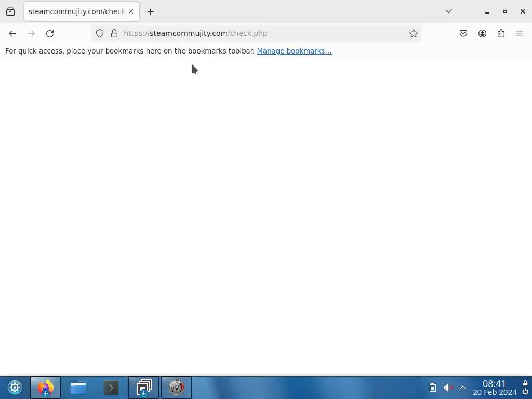Focus the URL address bar
The image size is (532, 399).
pyautogui.click(x=257, y=33)
